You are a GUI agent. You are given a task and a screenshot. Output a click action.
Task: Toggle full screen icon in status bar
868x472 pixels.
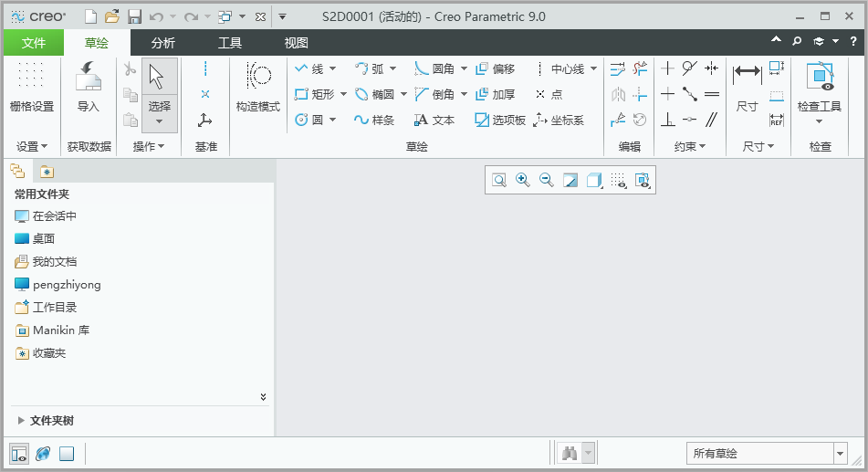tap(67, 454)
